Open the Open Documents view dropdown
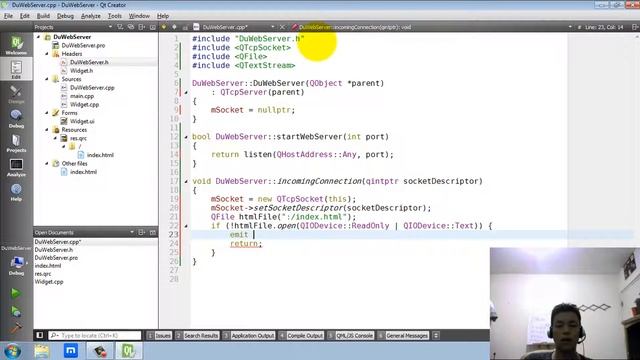640x360 pixels. click(x=132, y=232)
